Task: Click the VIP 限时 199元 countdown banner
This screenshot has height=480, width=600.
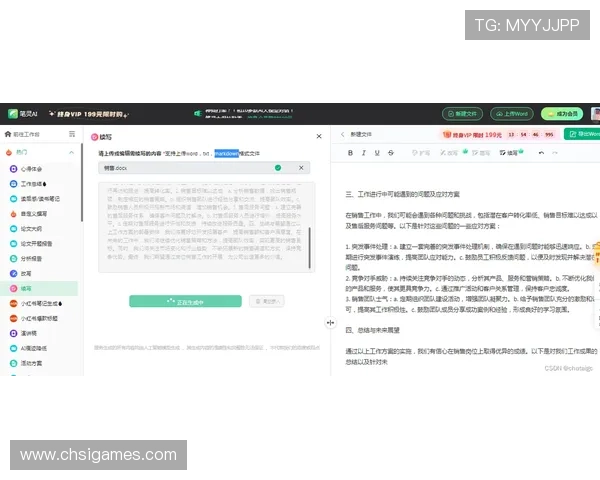Action: (498, 135)
